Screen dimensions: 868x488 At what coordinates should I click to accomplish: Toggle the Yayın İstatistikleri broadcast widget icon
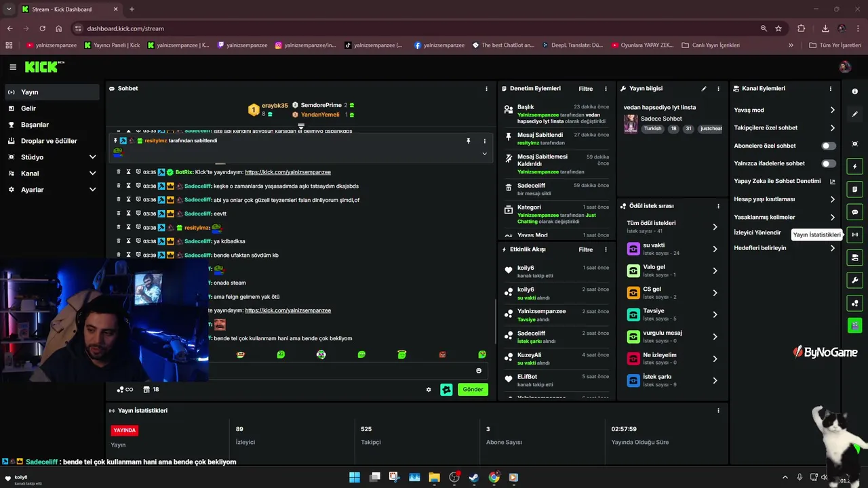point(854,235)
